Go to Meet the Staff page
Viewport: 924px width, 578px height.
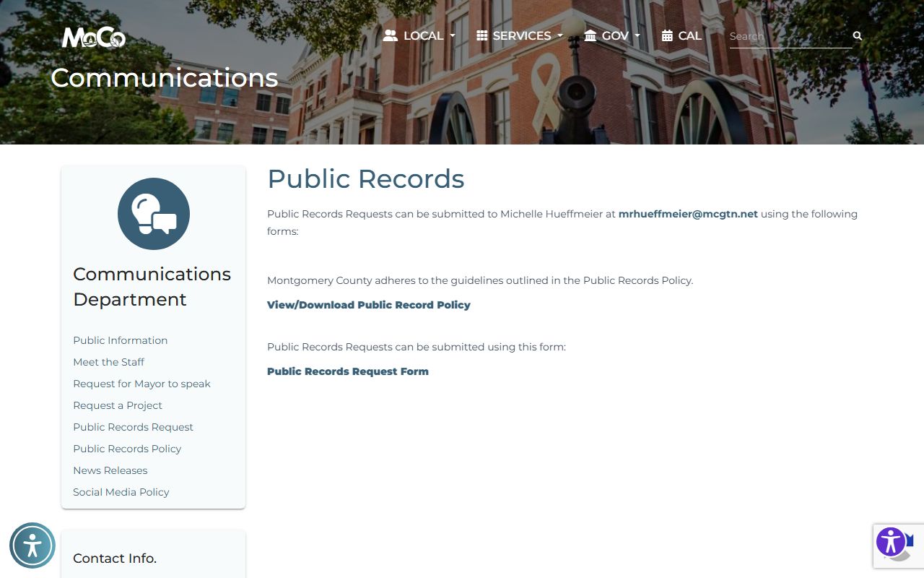click(x=108, y=362)
